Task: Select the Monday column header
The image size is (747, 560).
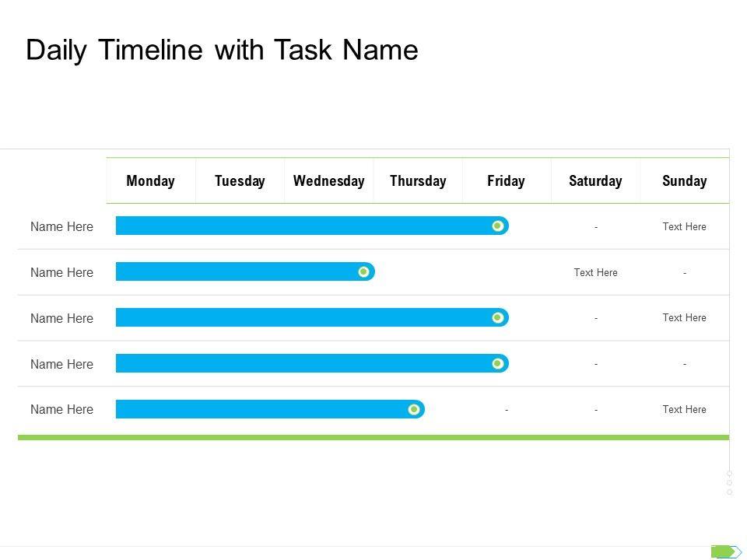Action: tap(150, 181)
